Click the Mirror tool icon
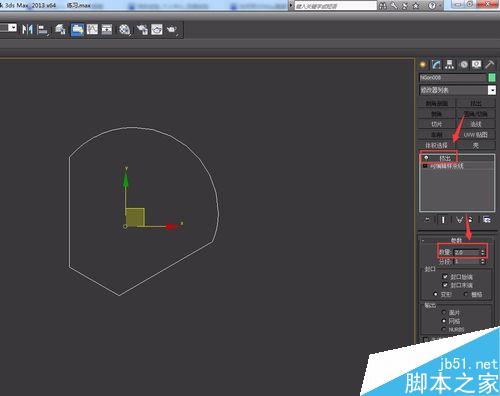The width and height of the screenshot is (500, 396). 27,30
